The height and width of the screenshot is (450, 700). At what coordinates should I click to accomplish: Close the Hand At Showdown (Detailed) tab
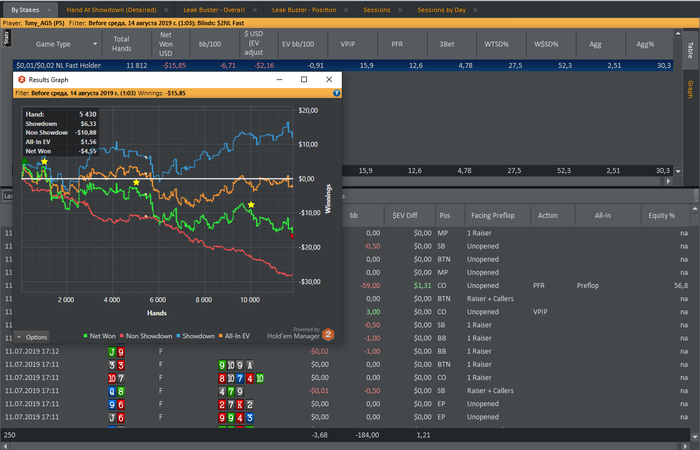166,10
